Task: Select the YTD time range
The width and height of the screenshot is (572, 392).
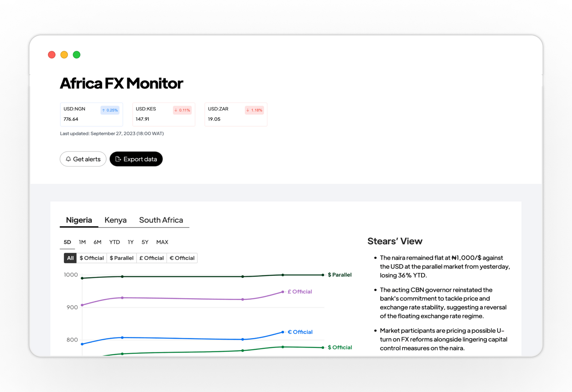Action: coord(114,242)
